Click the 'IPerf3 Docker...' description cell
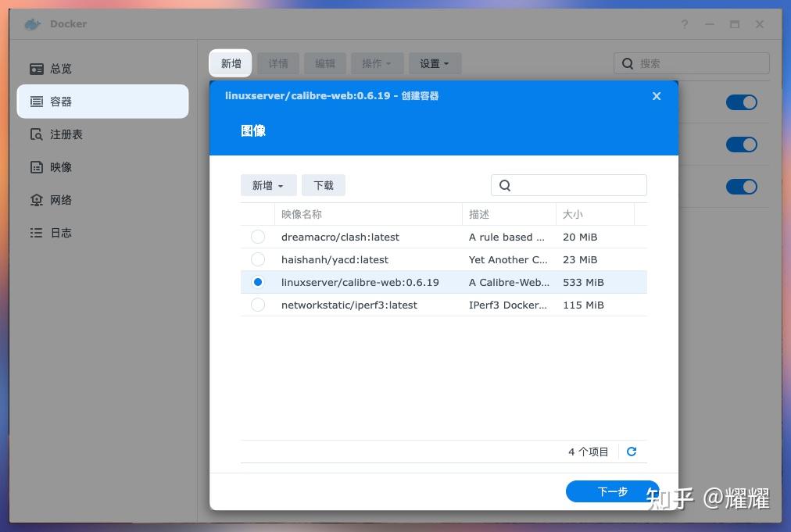Image resolution: width=791 pixels, height=532 pixels. click(x=507, y=305)
